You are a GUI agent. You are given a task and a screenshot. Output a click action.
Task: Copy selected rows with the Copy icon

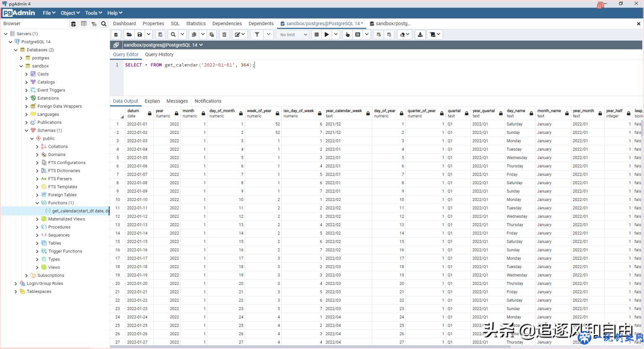pyautogui.click(x=194, y=34)
